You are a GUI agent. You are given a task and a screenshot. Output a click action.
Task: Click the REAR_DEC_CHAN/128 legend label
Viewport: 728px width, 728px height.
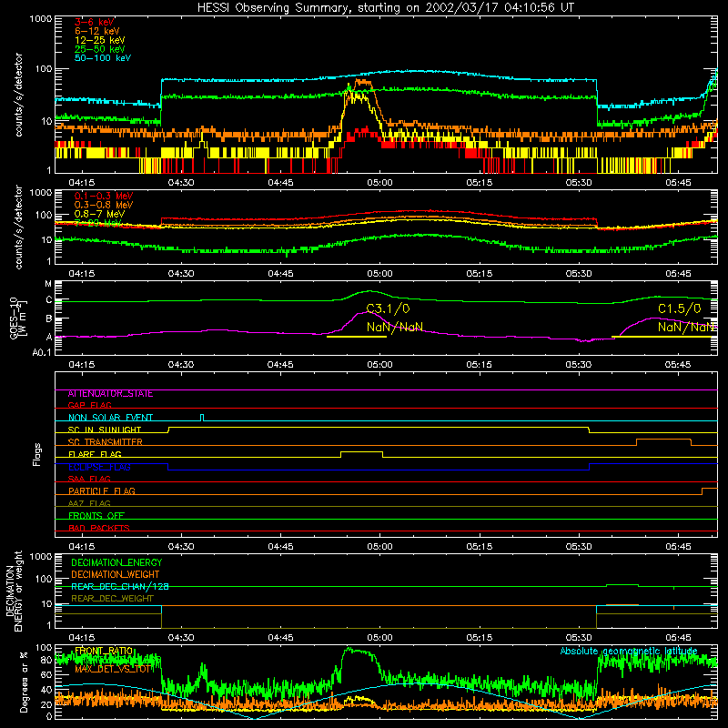coord(119,586)
